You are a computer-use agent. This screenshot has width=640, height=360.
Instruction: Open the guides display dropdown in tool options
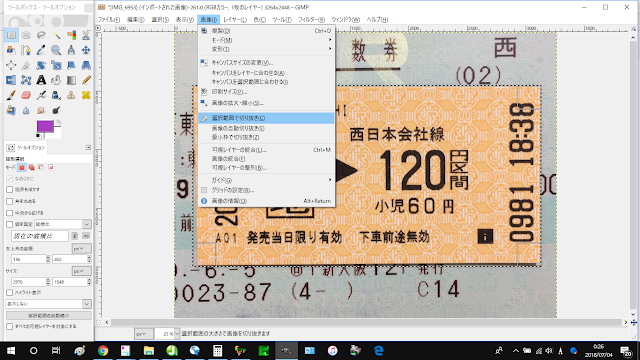(48, 304)
